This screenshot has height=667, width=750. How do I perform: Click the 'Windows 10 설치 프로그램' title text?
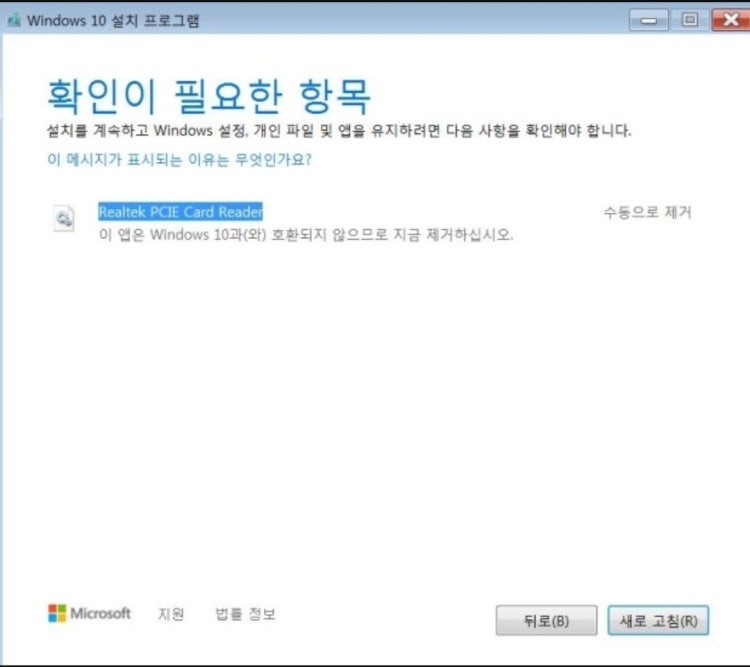coord(113,21)
